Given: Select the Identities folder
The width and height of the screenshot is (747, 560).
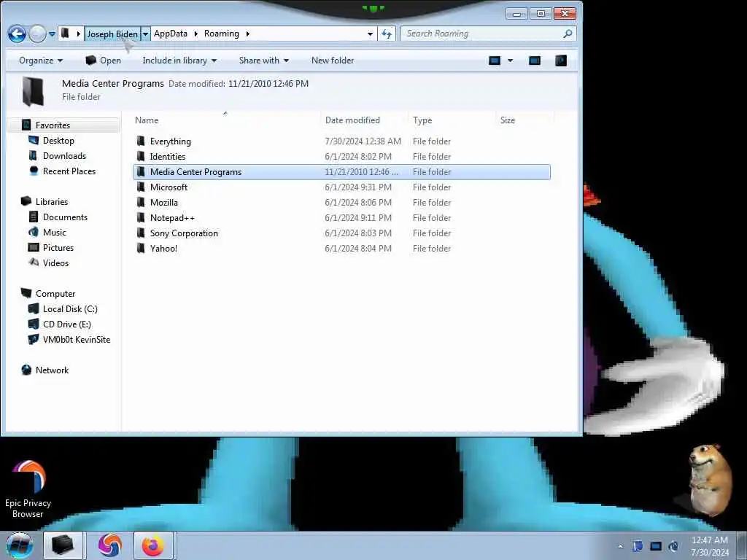Looking at the screenshot, I should pos(167,157).
